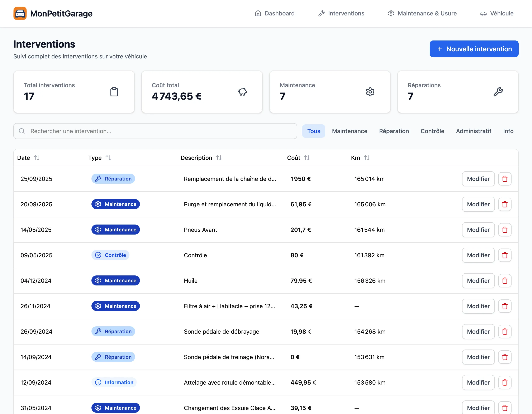532x414 pixels.
Task: Delete the Huile maintenance entry
Action: click(x=504, y=281)
